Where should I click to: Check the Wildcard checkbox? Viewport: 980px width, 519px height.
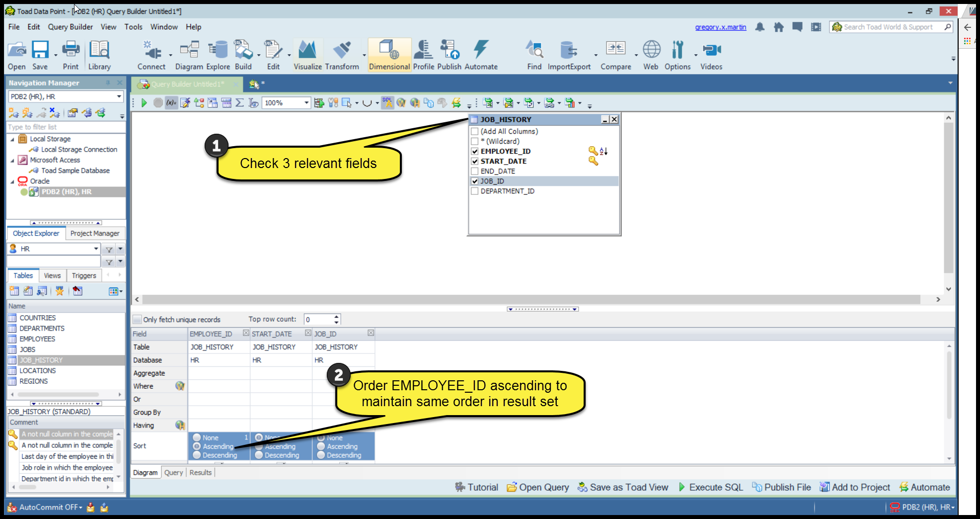475,141
